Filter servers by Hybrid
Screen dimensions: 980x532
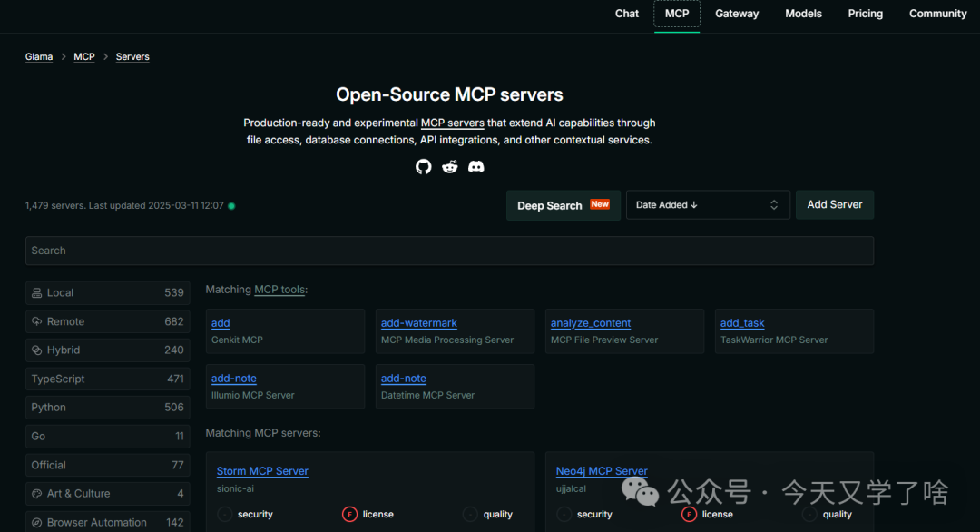click(107, 350)
